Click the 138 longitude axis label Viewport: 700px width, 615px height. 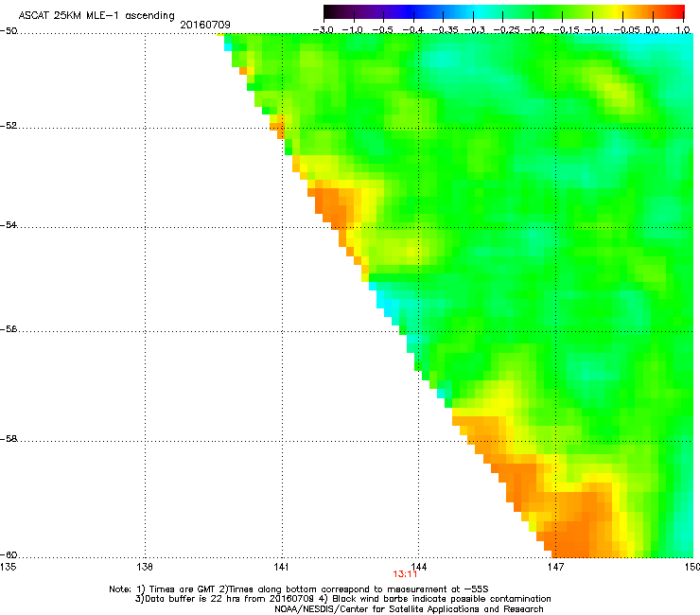pyautogui.click(x=145, y=567)
